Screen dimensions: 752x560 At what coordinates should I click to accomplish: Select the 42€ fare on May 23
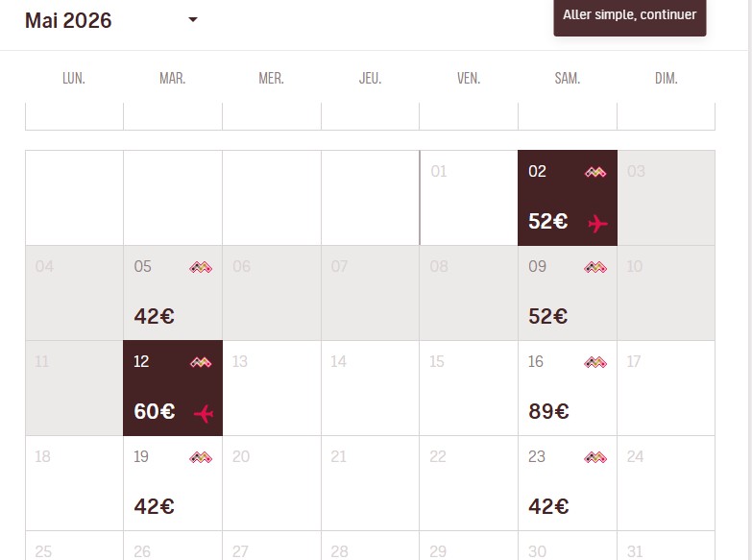pos(548,507)
